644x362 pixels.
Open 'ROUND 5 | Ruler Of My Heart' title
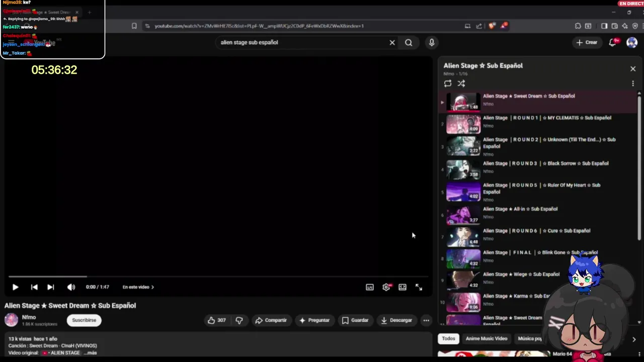(541, 189)
